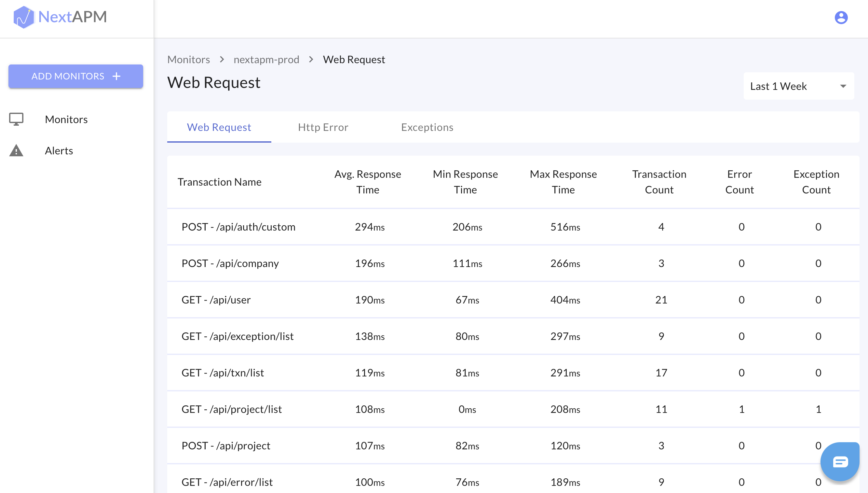Click the Alerts sidebar entry
The height and width of the screenshot is (493, 868).
click(59, 150)
